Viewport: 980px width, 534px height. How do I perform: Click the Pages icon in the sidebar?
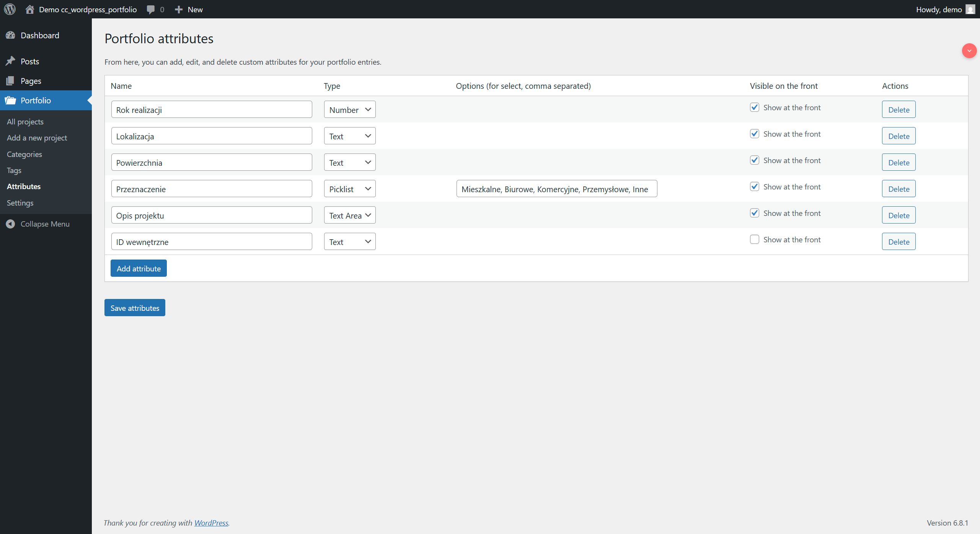pos(11,81)
